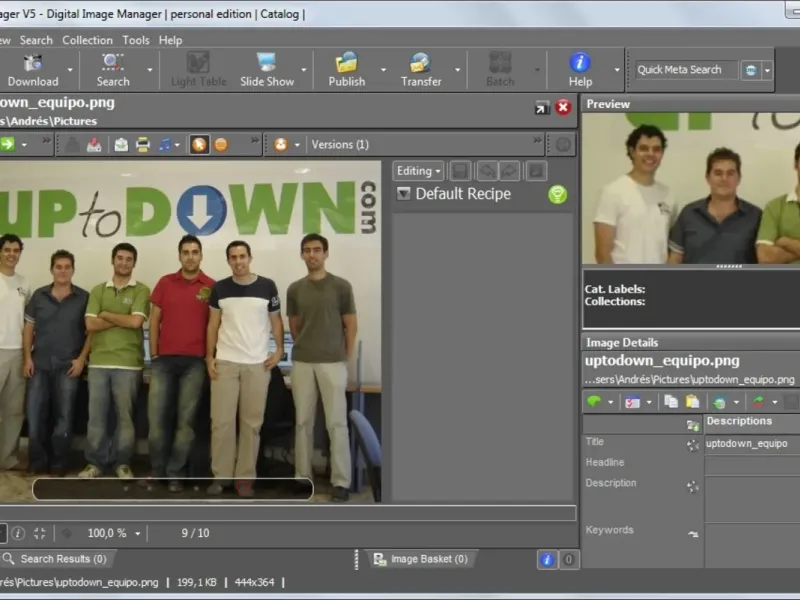Image resolution: width=800 pixels, height=600 pixels.
Task: Click the Headline input field
Action: click(x=752, y=465)
